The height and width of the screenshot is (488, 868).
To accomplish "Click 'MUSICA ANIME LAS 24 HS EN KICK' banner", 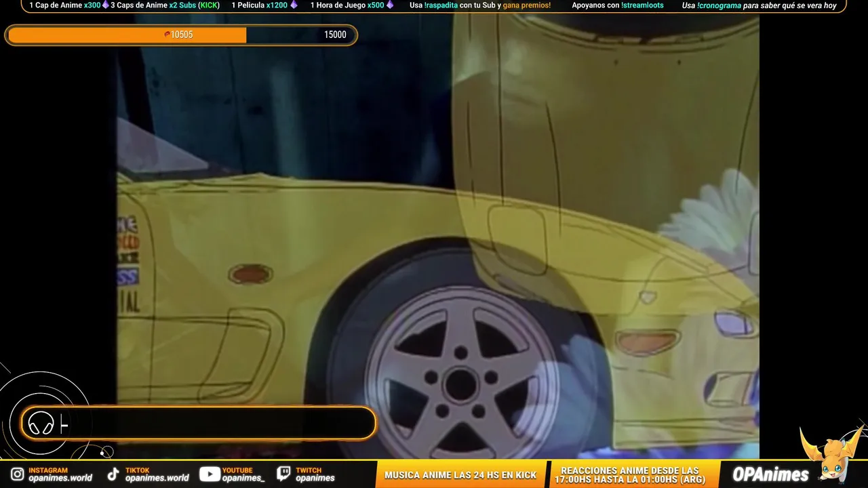I will click(460, 475).
